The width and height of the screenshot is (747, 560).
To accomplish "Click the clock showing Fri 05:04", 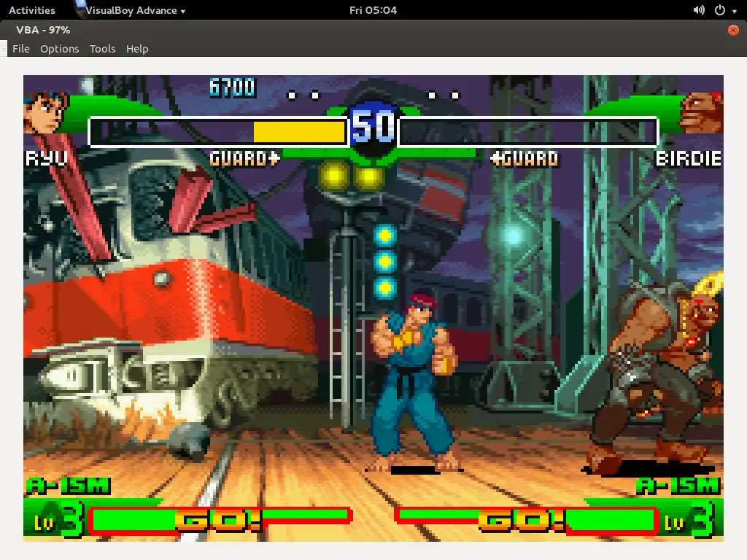I will pyautogui.click(x=373, y=10).
